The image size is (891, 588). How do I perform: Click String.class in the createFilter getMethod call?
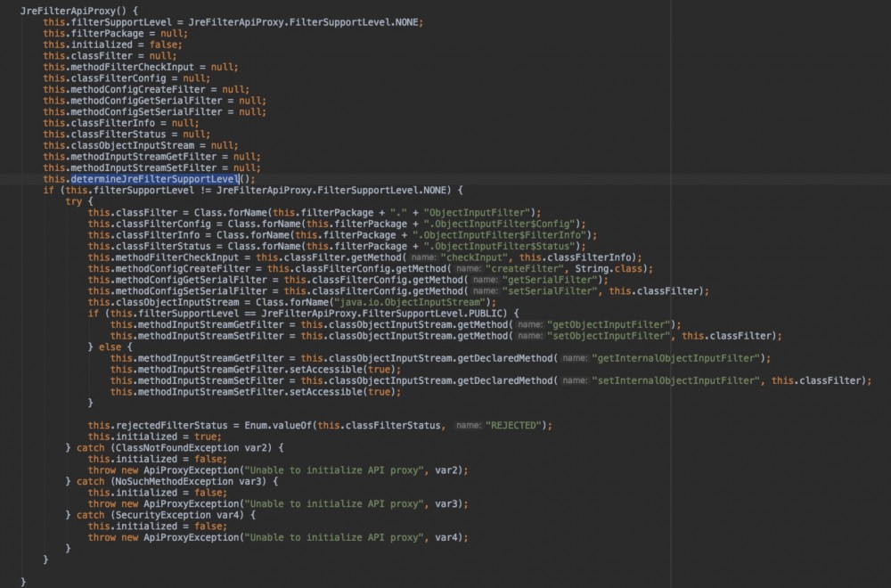coord(608,269)
